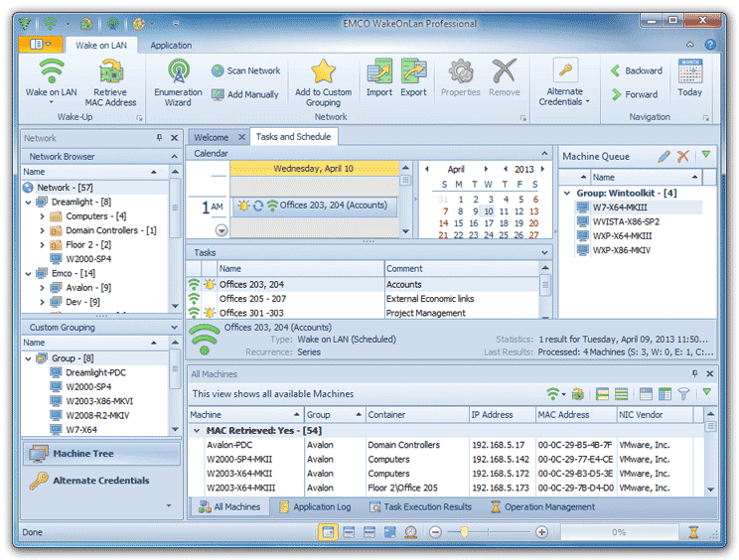This screenshot has width=739, height=560.
Task: Go to previous month in mini calendar
Action: [427, 169]
